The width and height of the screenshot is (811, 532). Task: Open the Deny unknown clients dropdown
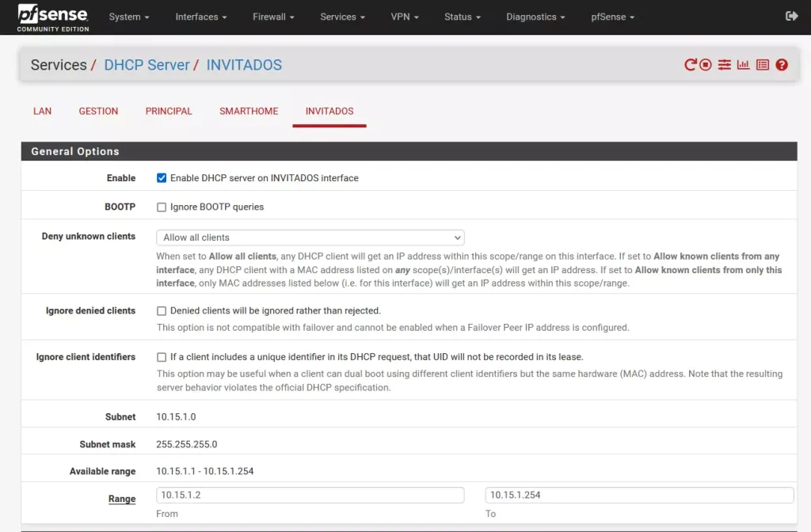click(310, 237)
